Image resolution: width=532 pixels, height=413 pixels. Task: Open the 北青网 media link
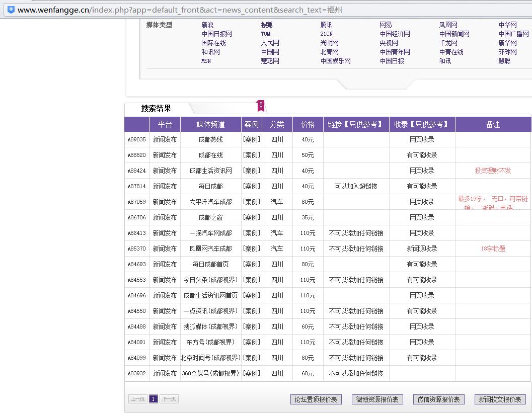pos(330,52)
